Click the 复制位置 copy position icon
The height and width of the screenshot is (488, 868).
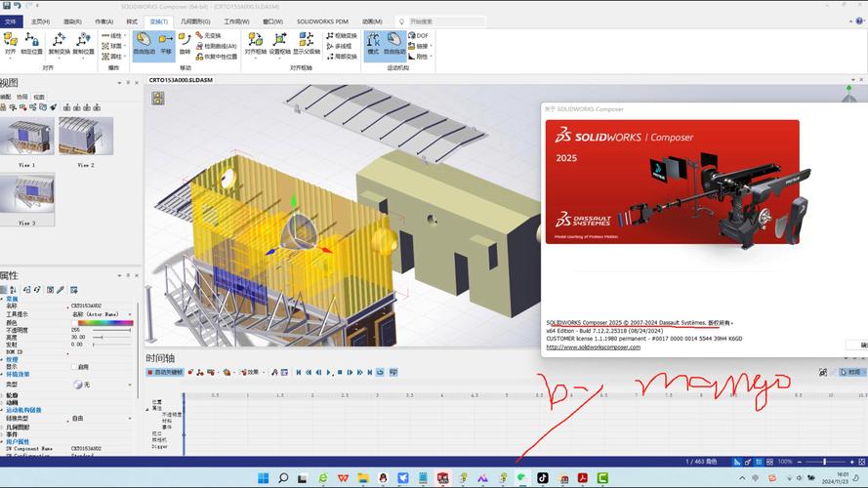84,43
